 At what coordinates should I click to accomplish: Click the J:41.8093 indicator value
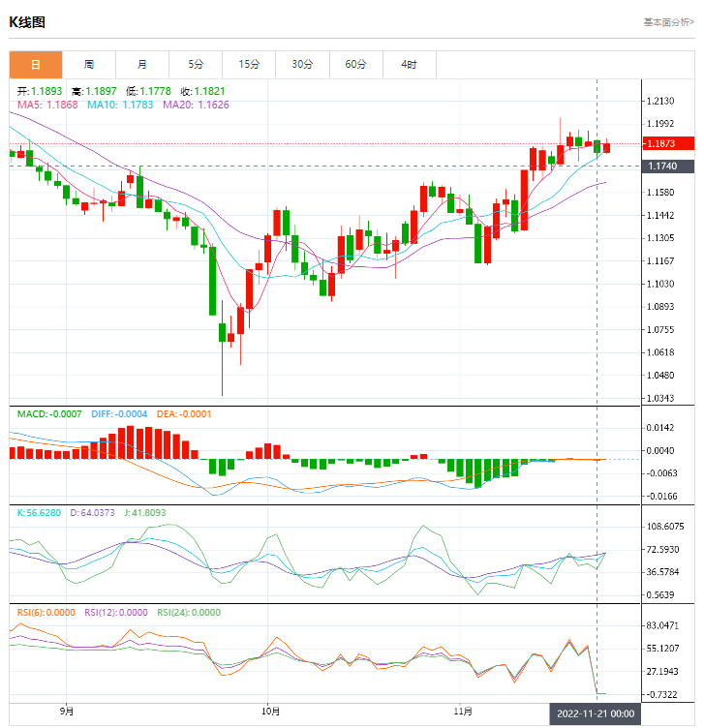(145, 513)
